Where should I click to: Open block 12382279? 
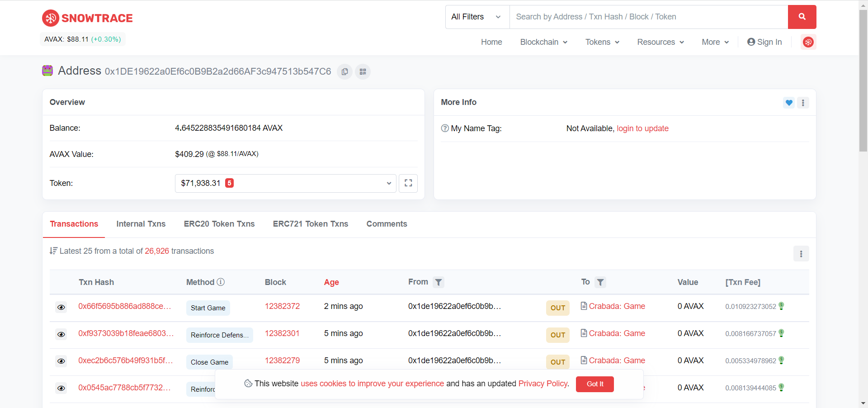point(282,361)
